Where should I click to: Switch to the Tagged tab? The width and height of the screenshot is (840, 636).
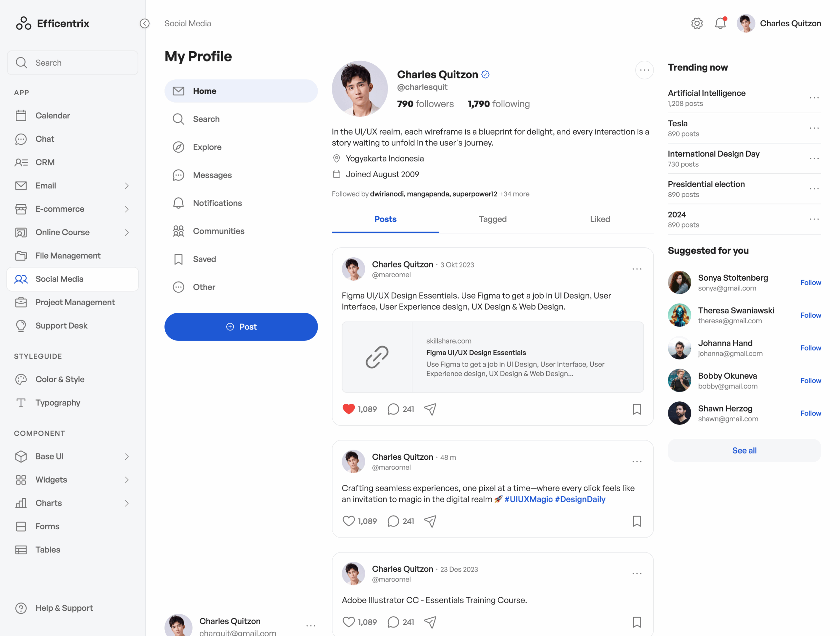(x=493, y=219)
